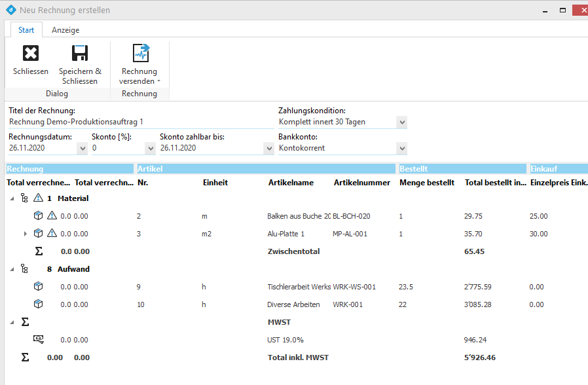Collapse the Material group
Screen dimensions: 588x385
point(12,198)
